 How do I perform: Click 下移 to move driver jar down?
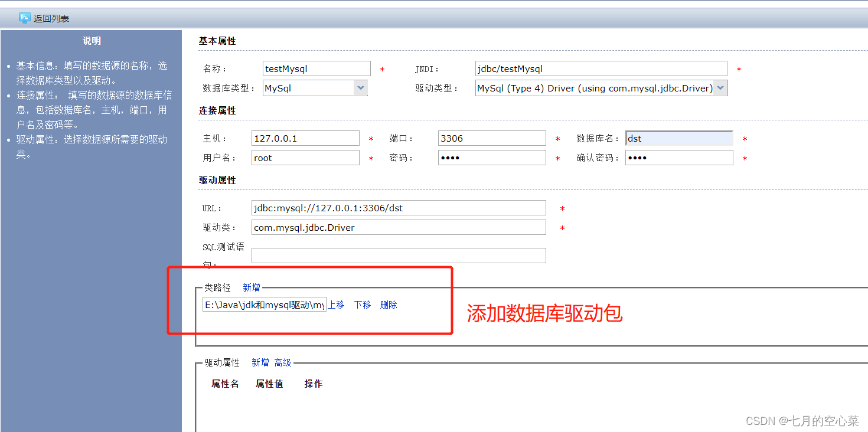click(362, 305)
